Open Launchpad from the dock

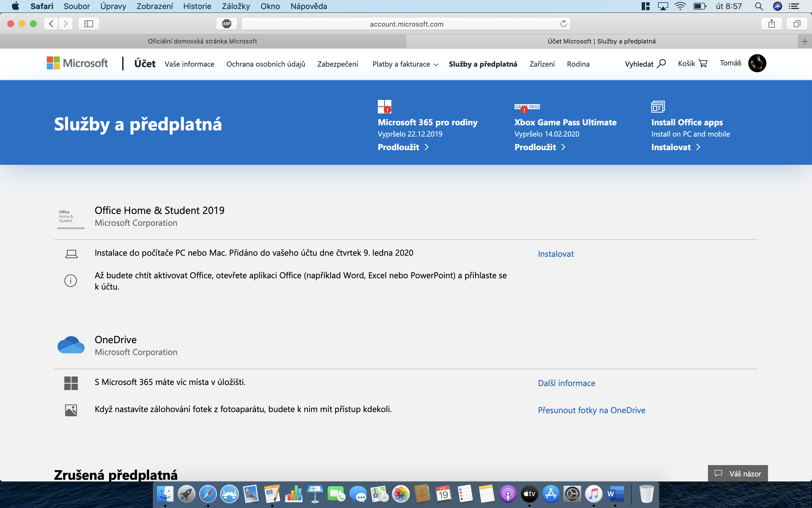(187, 494)
